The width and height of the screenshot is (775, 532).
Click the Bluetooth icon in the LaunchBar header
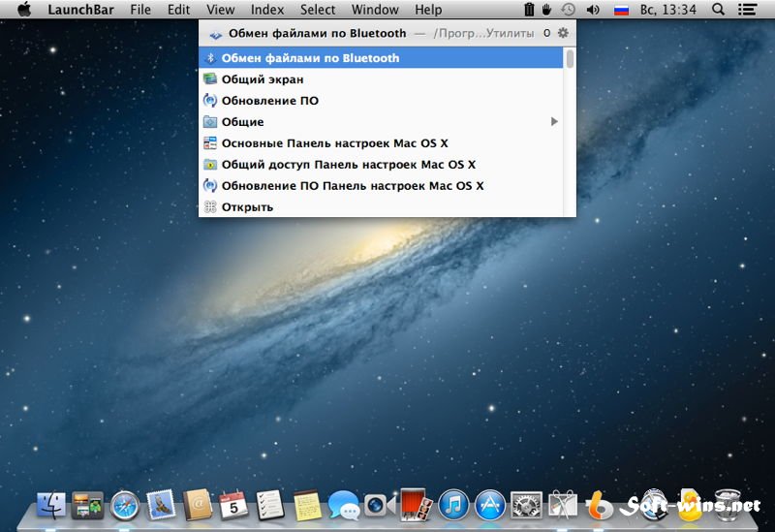tap(215, 34)
